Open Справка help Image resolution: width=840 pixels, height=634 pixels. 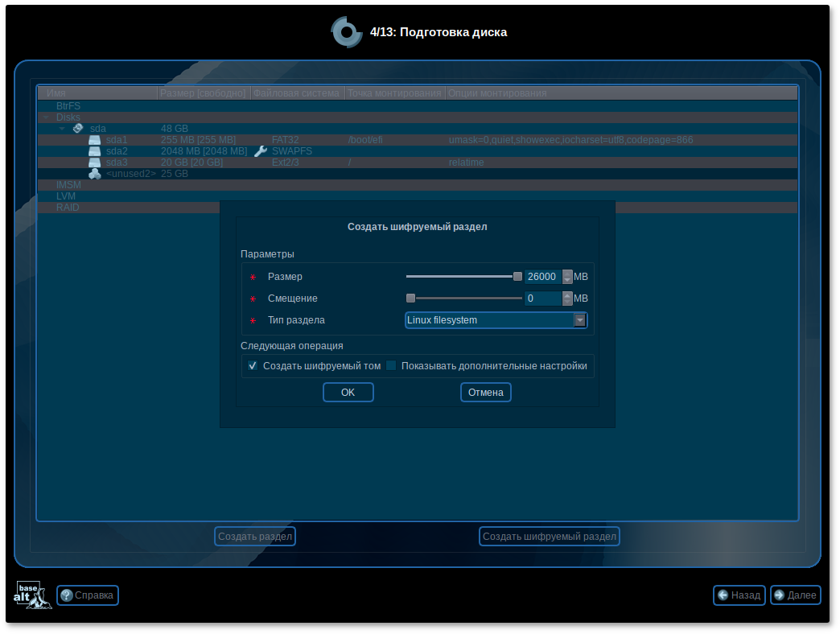pos(88,595)
